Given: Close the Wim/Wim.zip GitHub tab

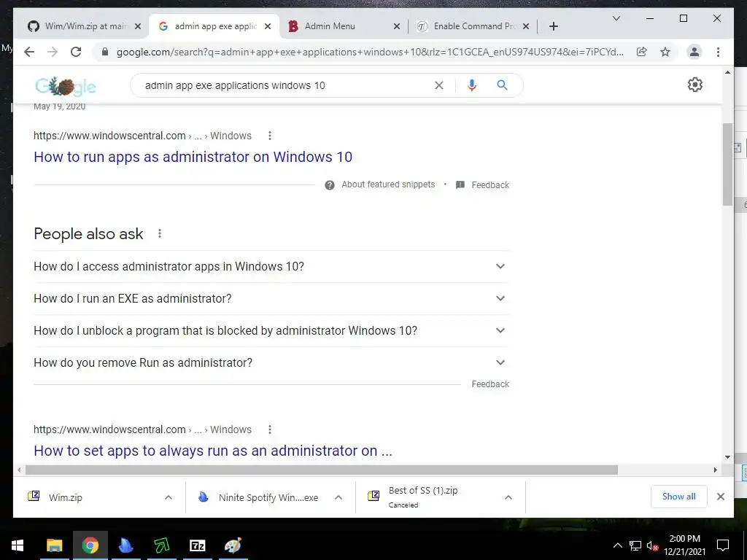Looking at the screenshot, I should (138, 26).
